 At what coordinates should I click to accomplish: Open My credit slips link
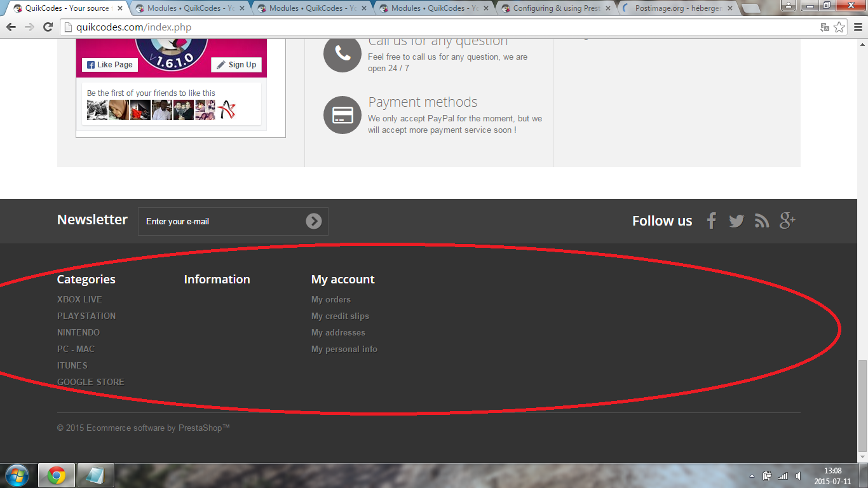tap(340, 316)
